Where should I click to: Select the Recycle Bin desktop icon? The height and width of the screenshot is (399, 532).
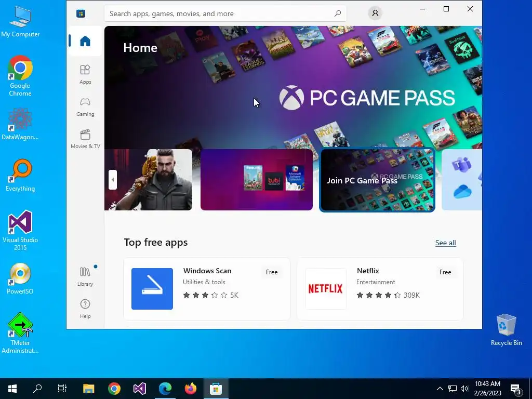pyautogui.click(x=506, y=330)
